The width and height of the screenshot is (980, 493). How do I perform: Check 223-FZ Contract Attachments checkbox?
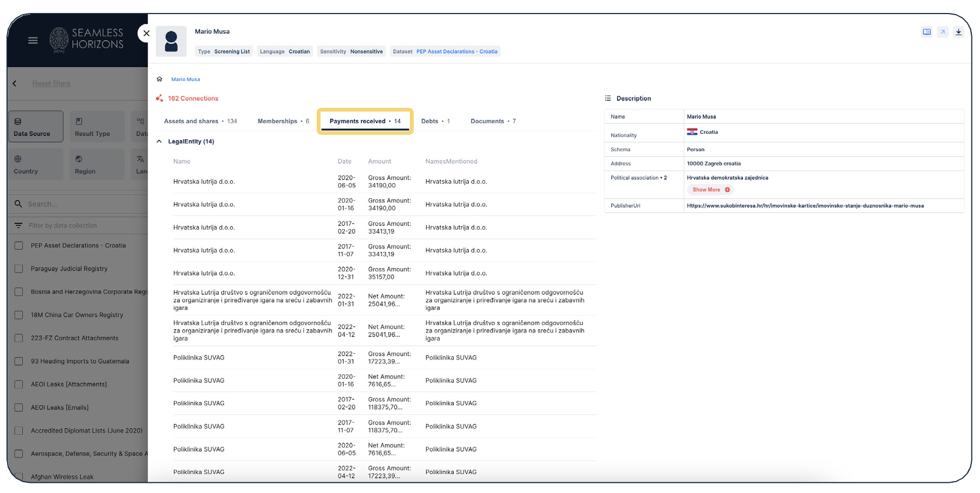tap(19, 338)
